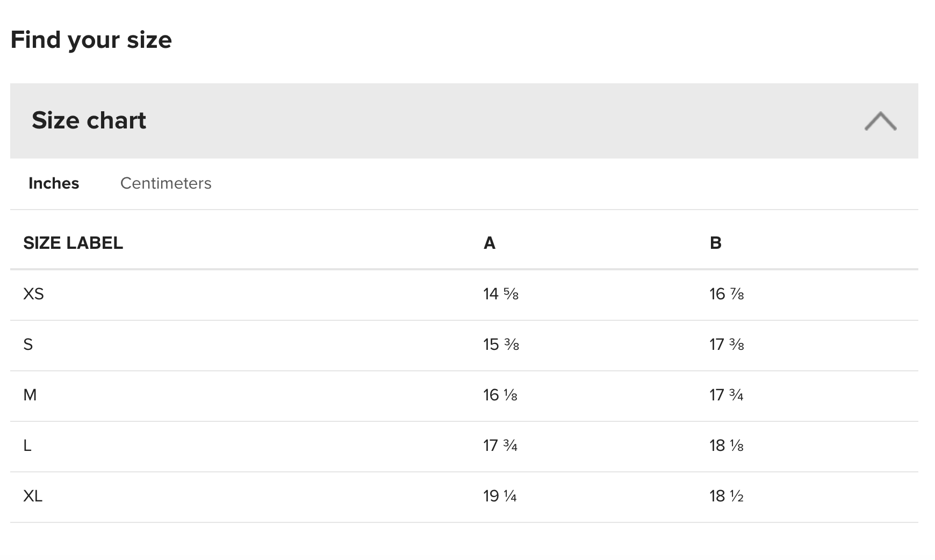The image size is (935, 560).
Task: Select the XL size row label
Action: [x=33, y=496]
